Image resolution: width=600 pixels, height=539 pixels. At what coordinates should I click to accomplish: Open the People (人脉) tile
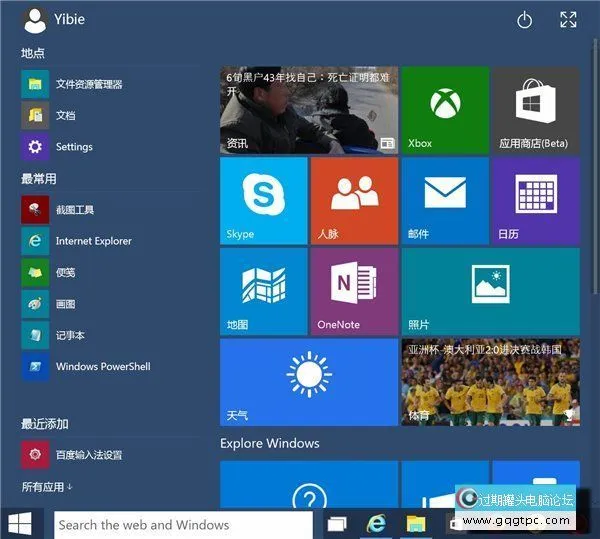(x=354, y=200)
